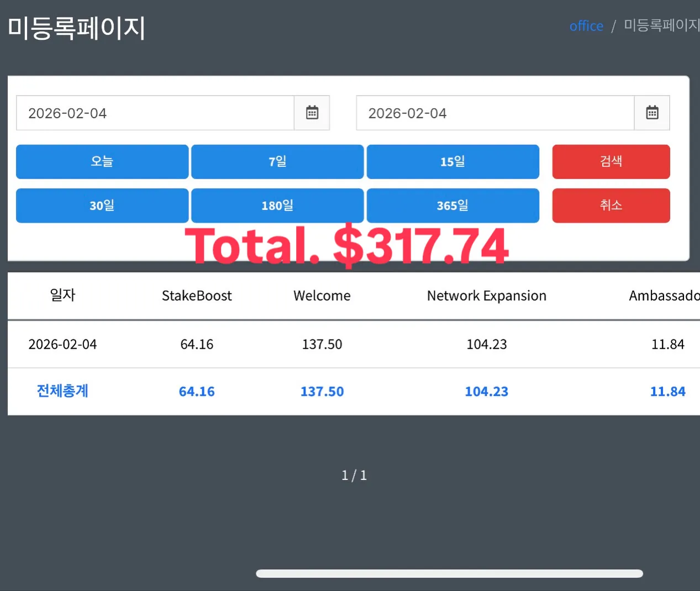The image size is (700, 591).
Task: Click the black 137.50 Welcome value
Action: [322, 344]
